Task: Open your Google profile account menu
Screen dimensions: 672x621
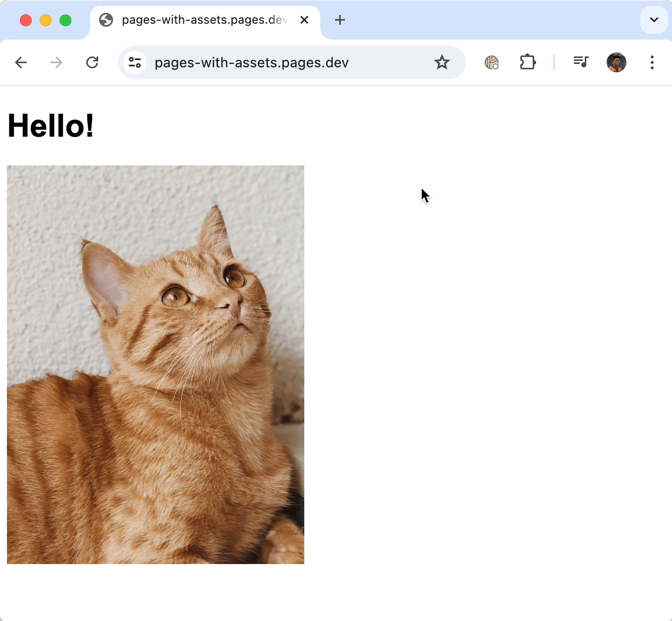Action: point(616,62)
